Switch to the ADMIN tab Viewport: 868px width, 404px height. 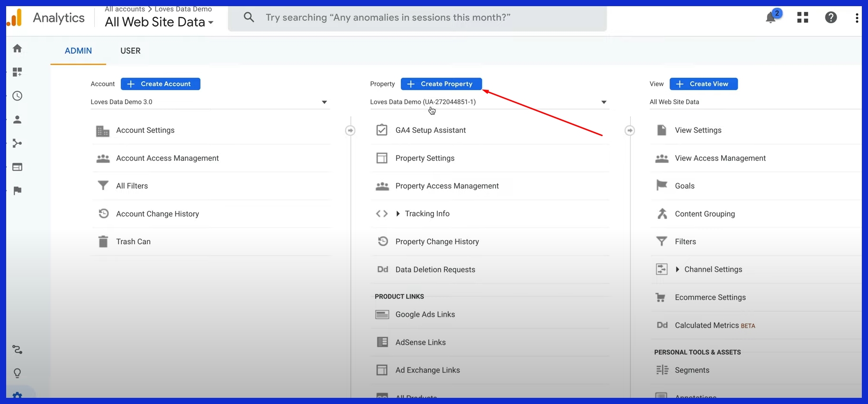point(78,51)
